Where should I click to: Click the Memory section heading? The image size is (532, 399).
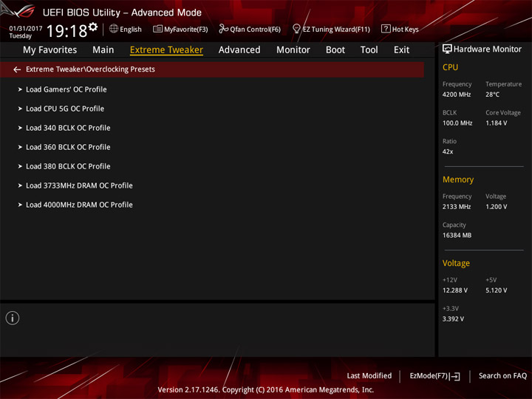pyautogui.click(x=458, y=180)
